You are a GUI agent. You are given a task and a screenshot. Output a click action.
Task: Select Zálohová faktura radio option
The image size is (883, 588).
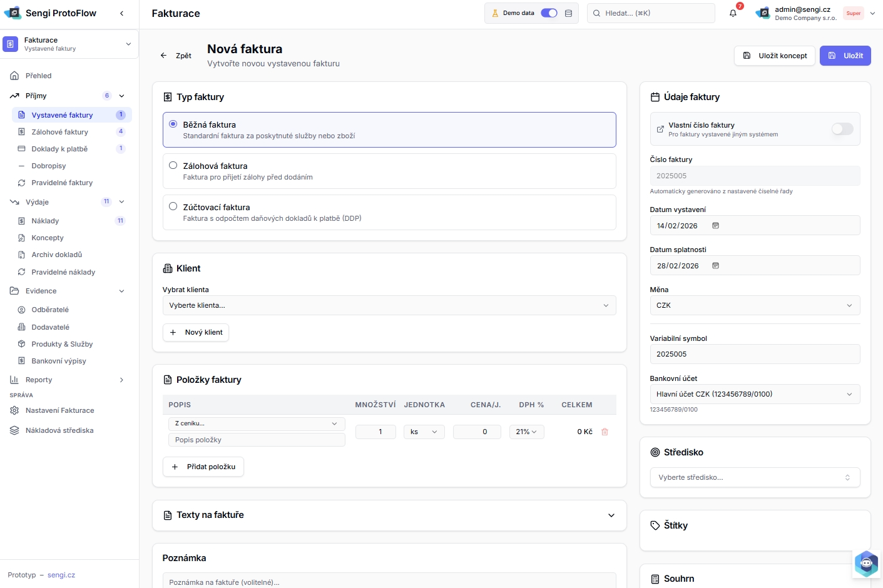click(x=173, y=166)
